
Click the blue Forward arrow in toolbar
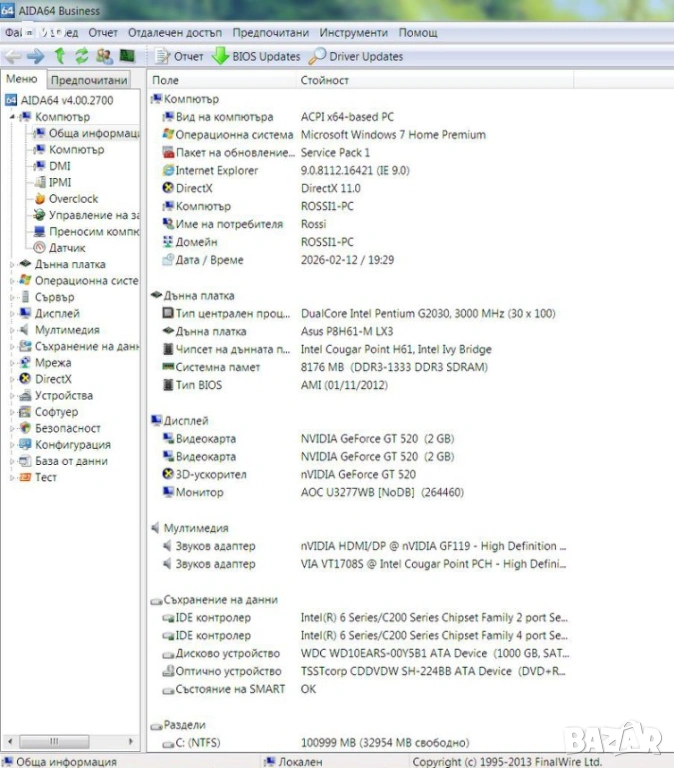pos(36,56)
